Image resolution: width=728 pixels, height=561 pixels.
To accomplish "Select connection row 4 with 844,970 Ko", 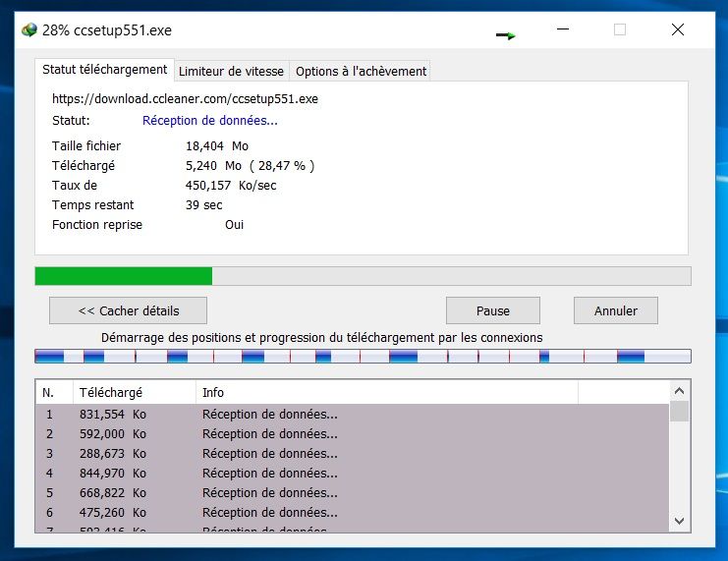I will pyautogui.click(x=353, y=474).
